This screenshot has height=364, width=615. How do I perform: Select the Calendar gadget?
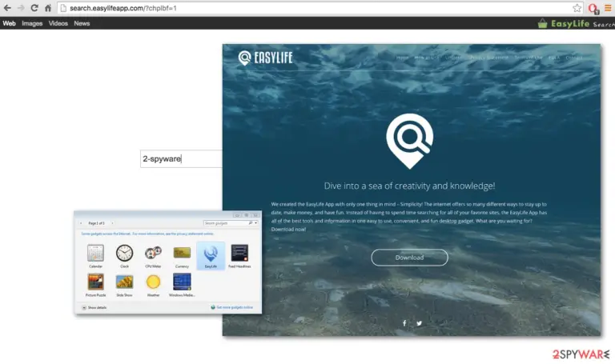(x=95, y=256)
